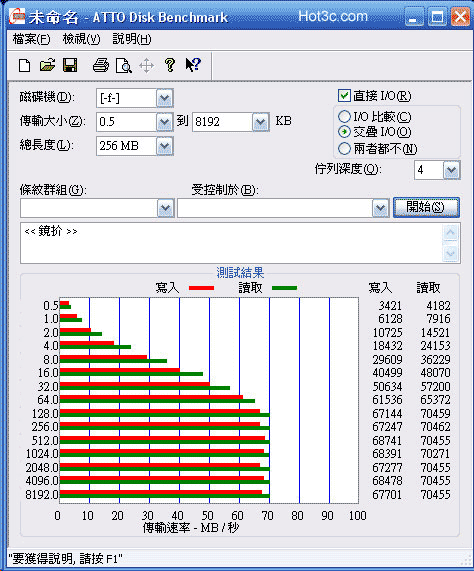Save results with the floppy disk icon
Screen dimensions: 474x571
pyautogui.click(x=70, y=66)
